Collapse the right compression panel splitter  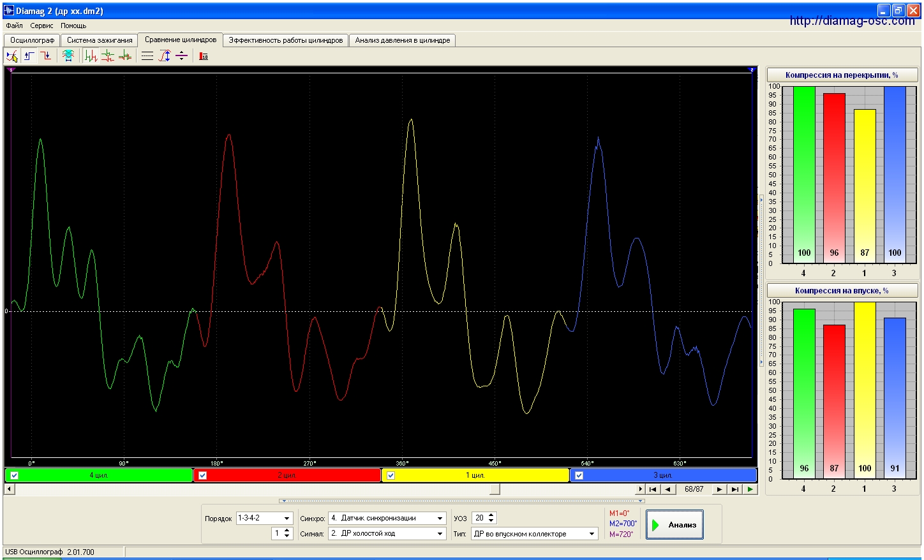coord(761,281)
